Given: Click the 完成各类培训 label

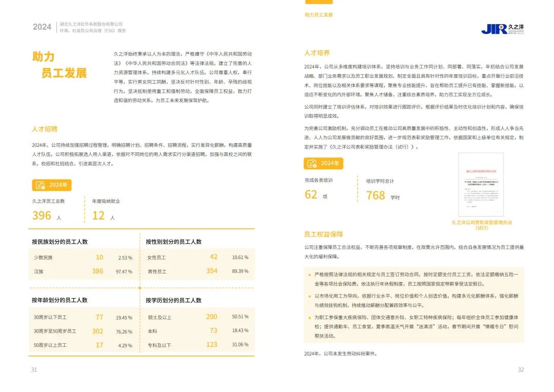Looking at the screenshot, I should pyautogui.click(x=319, y=180).
